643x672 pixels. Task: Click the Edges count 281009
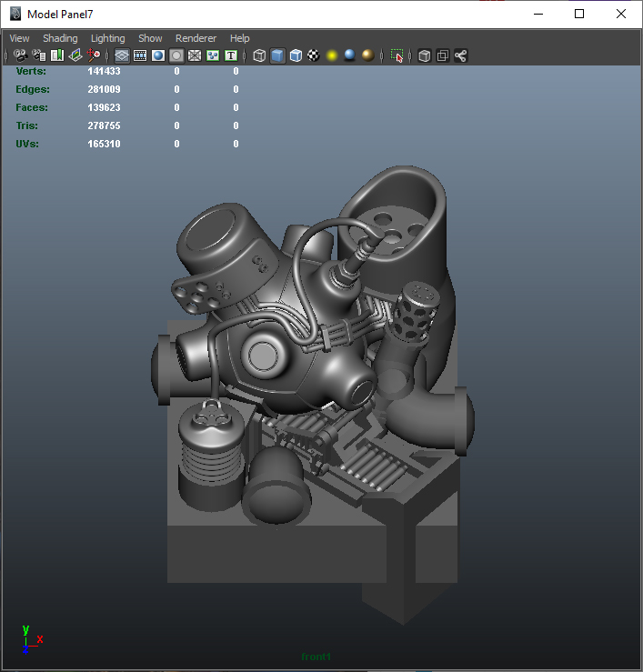click(105, 89)
